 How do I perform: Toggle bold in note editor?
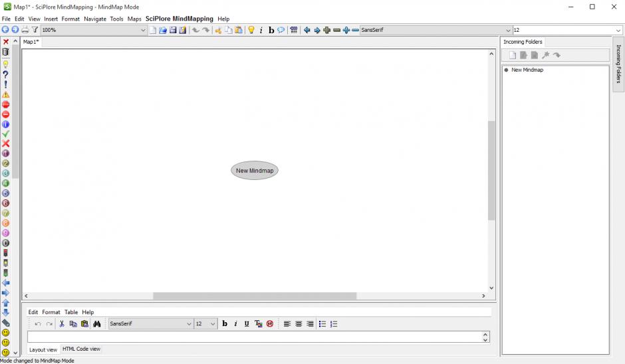click(x=225, y=323)
